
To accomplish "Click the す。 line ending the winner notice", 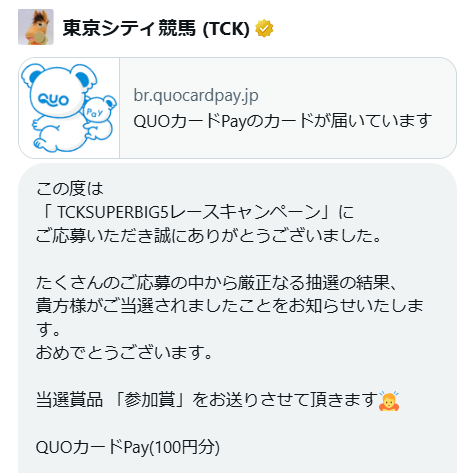I will tap(48, 329).
